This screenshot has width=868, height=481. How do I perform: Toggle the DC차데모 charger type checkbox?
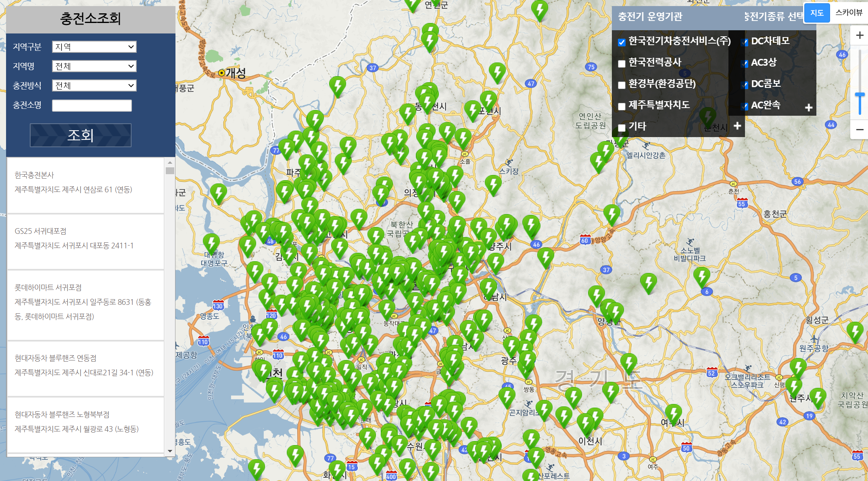coord(745,42)
